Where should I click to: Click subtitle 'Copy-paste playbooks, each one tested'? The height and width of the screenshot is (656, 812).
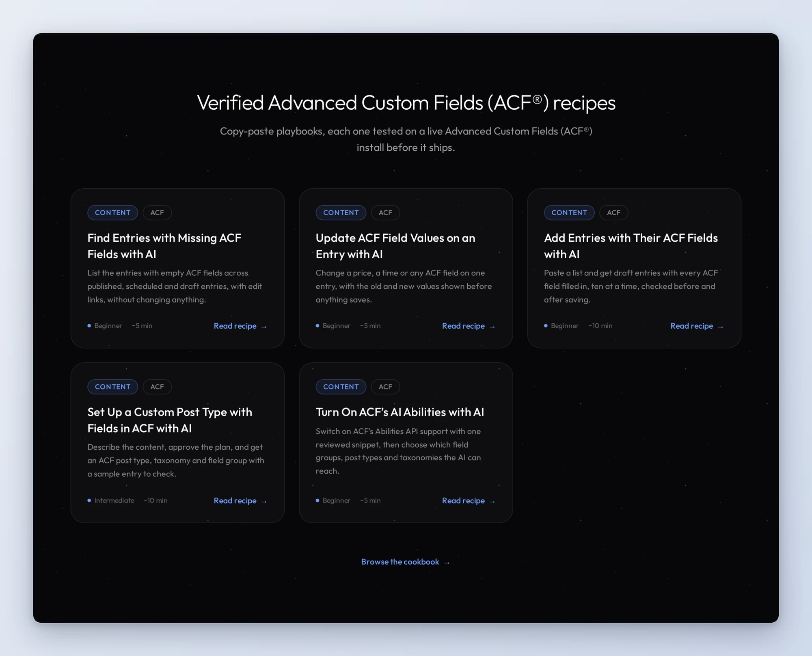point(406,139)
